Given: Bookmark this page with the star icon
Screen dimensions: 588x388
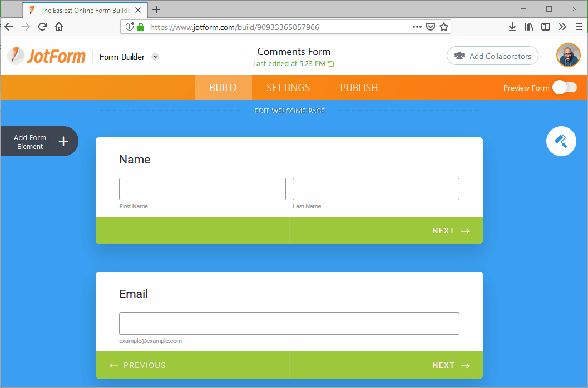Looking at the screenshot, I should pos(444,27).
